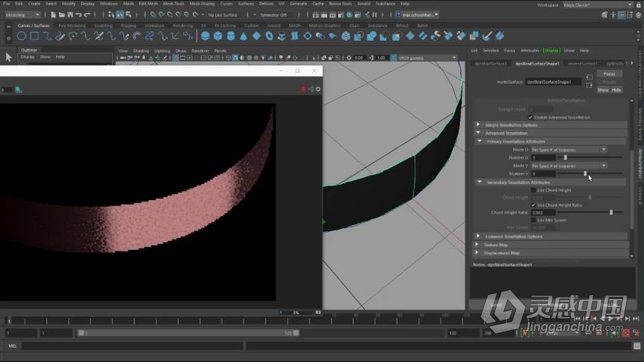Viewport: 644px width, 362px height.
Task: Toggle Use Chord Height checkbox
Action: click(x=533, y=190)
